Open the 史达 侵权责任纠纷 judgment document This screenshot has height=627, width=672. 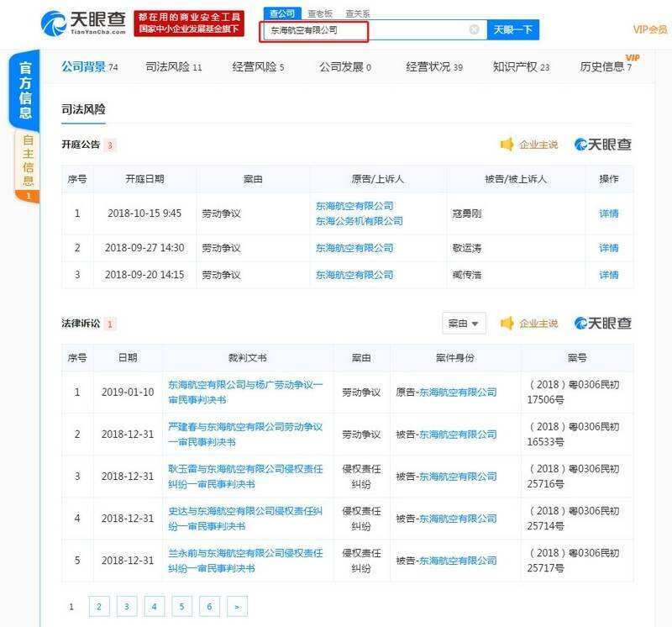click(245, 518)
